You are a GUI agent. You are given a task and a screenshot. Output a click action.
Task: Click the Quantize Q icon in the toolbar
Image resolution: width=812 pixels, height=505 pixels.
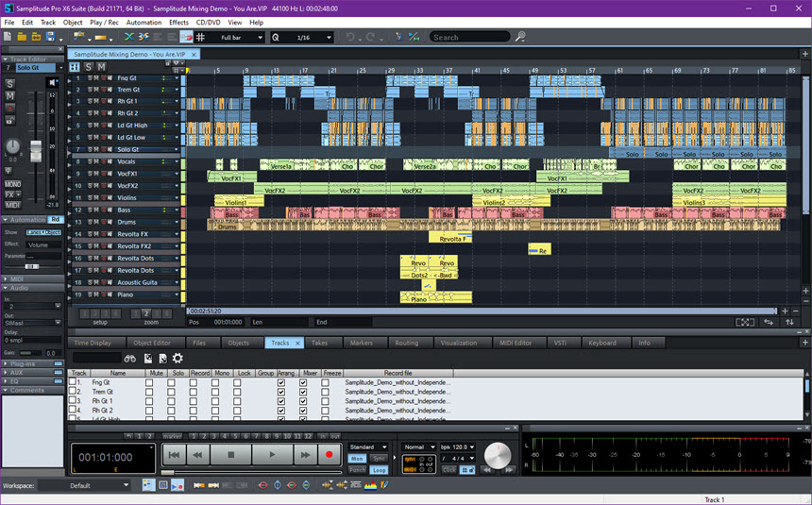[276, 38]
